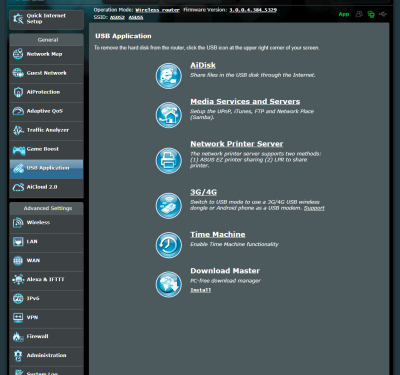Open AiCloud 2.0 text entry
Image resolution: width=400 pixels, height=375 pixels.
tap(42, 187)
